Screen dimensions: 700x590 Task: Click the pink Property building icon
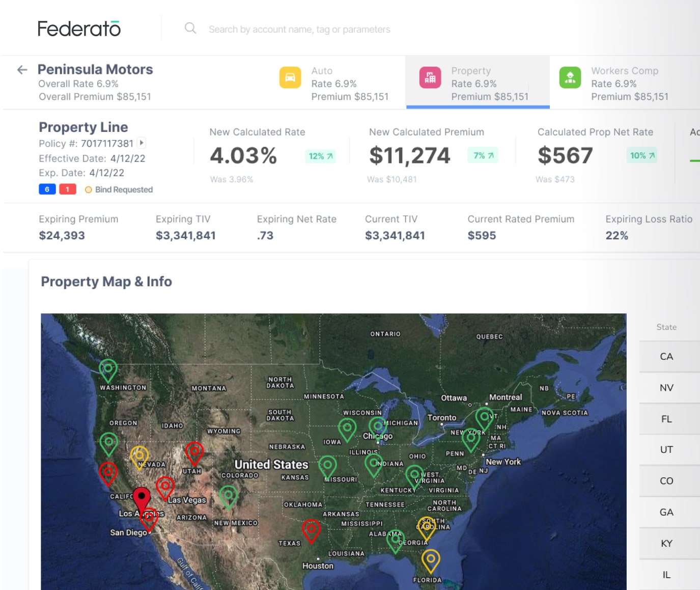[x=430, y=77]
